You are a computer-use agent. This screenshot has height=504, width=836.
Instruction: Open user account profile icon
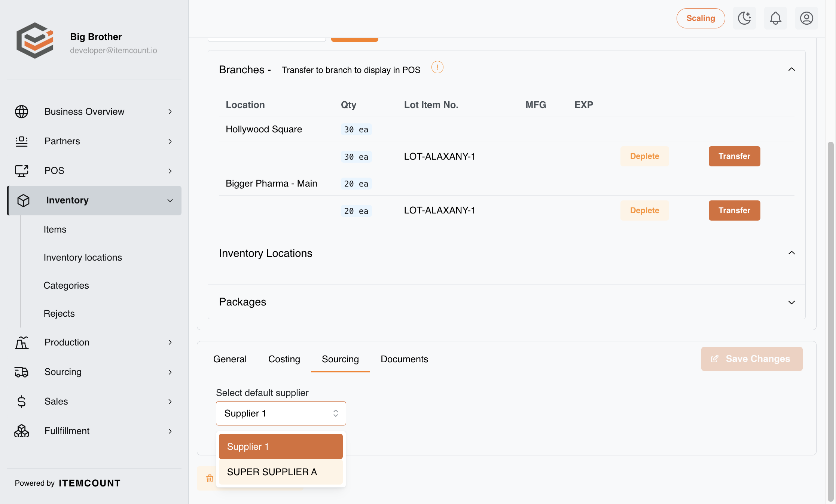click(x=806, y=18)
